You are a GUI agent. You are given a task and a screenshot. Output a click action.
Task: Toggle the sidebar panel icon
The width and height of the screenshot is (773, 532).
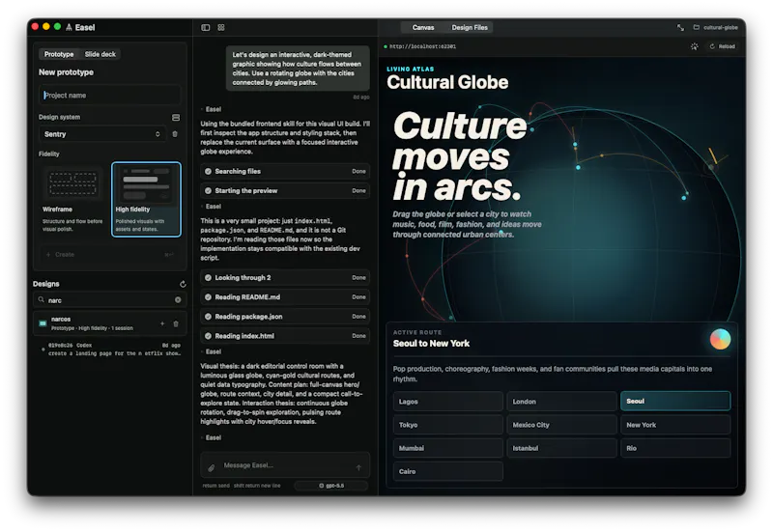[x=206, y=28]
